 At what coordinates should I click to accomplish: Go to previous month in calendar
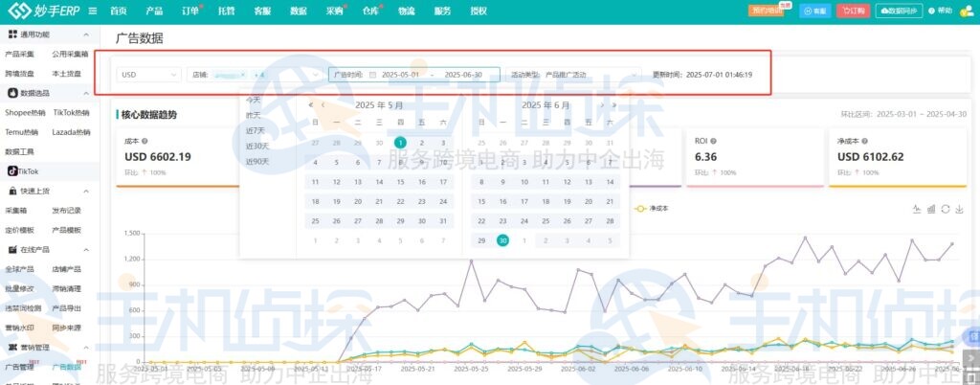(x=323, y=105)
